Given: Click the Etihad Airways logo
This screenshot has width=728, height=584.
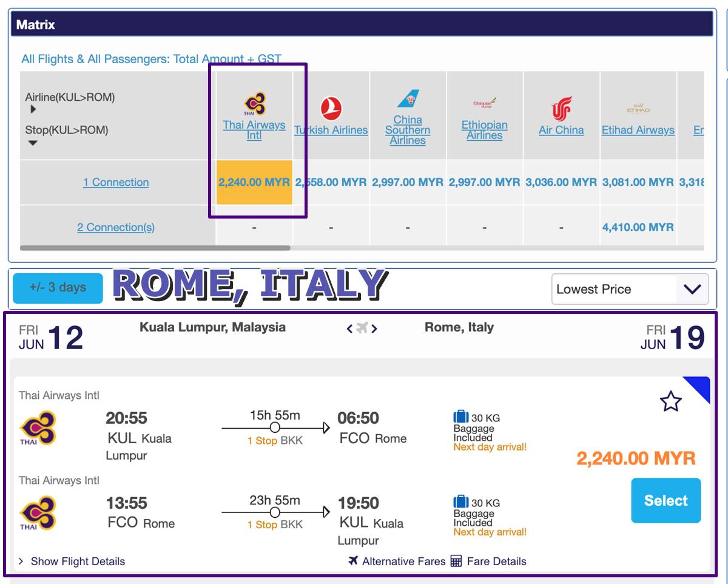Looking at the screenshot, I should pyautogui.click(x=638, y=109).
